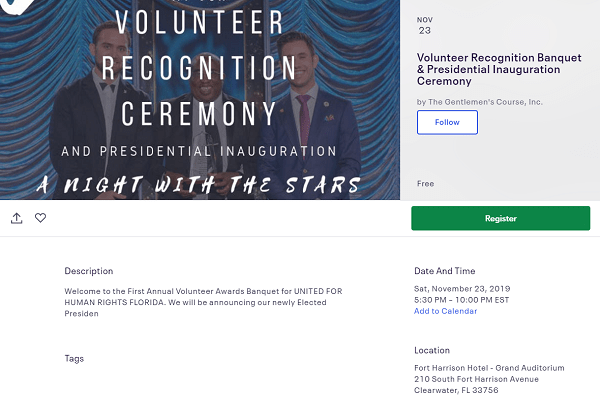Click the Free price label
Viewport: 600px width, 397px height.
coord(426,184)
